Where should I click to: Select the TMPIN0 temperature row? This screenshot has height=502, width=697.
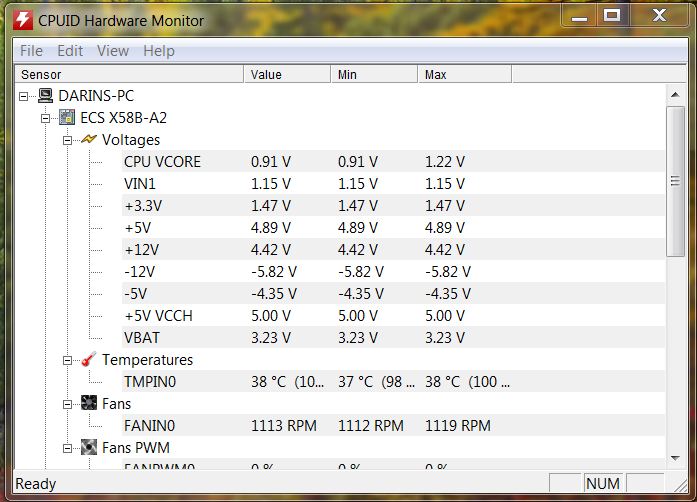click(393, 382)
